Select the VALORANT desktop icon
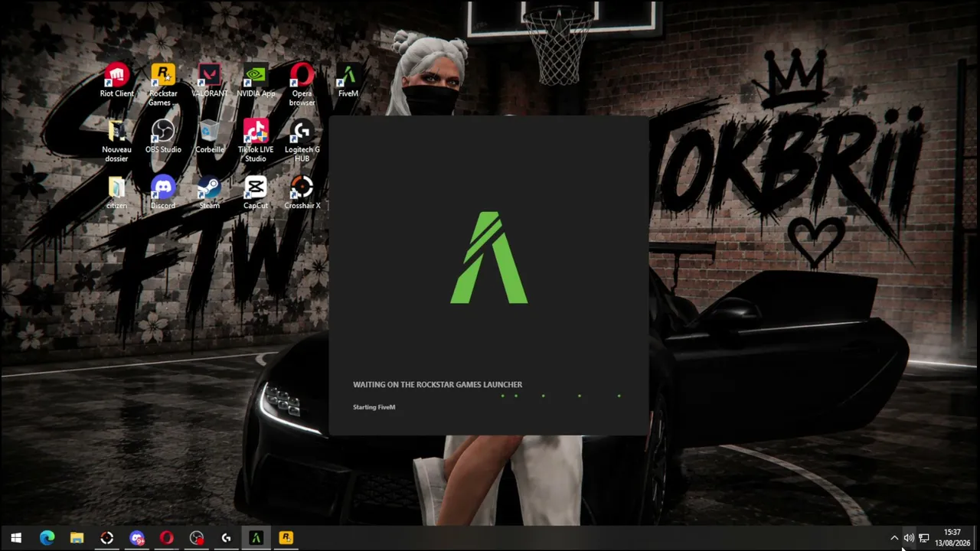Viewport: 980px width, 551px height. pyautogui.click(x=209, y=81)
